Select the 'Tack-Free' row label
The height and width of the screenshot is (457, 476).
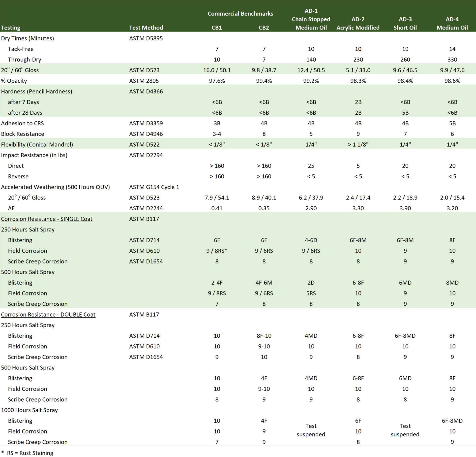pos(21,49)
